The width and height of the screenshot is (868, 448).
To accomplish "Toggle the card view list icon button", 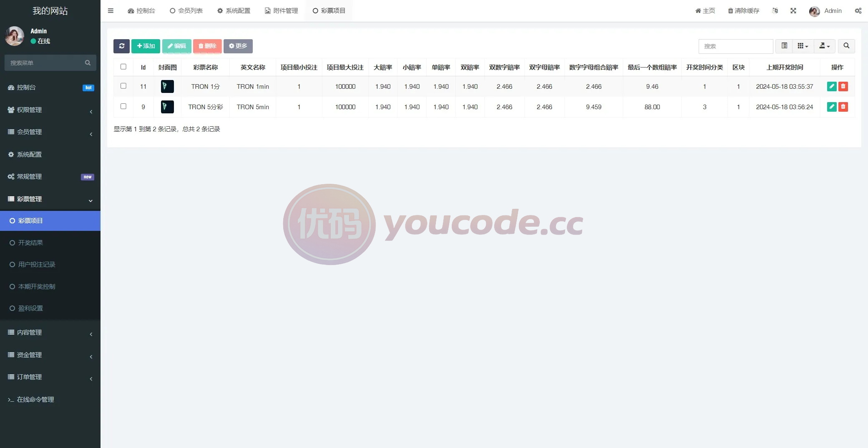I will pos(784,46).
